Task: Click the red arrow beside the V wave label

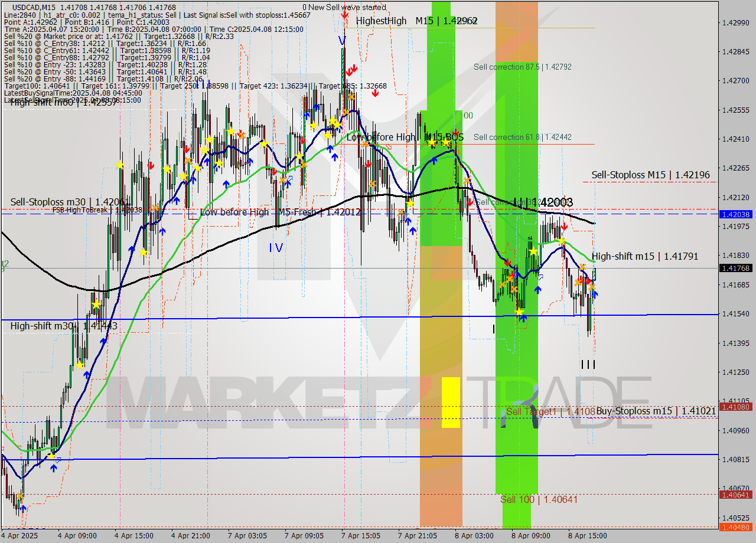Action: [x=351, y=70]
